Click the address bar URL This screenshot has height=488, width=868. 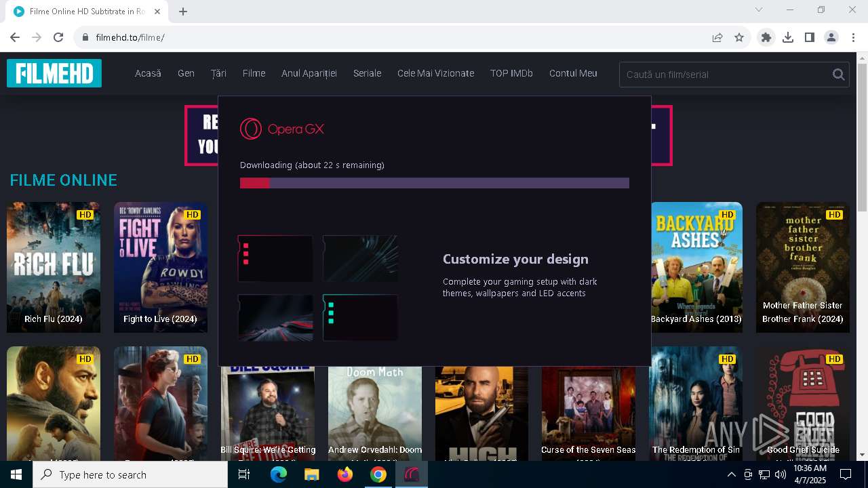point(130,37)
